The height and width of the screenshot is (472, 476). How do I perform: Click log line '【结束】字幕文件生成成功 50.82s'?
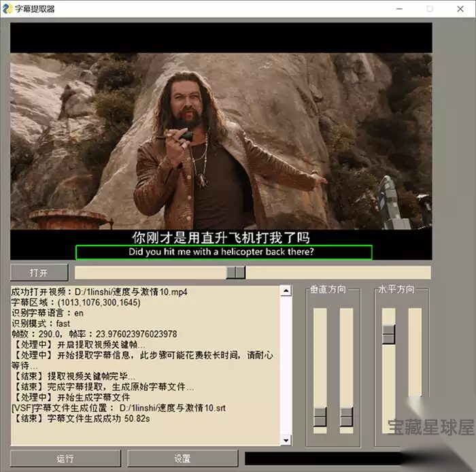pyautogui.click(x=81, y=418)
